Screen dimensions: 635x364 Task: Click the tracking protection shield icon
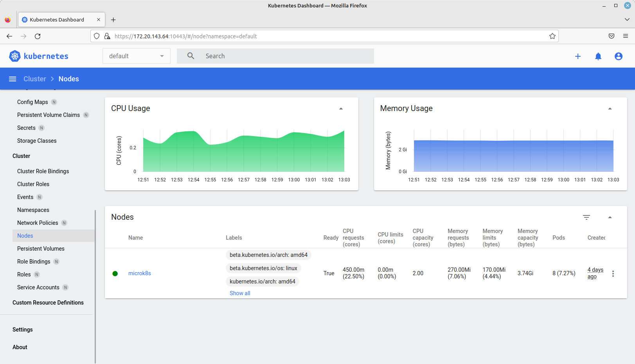pyautogui.click(x=97, y=36)
